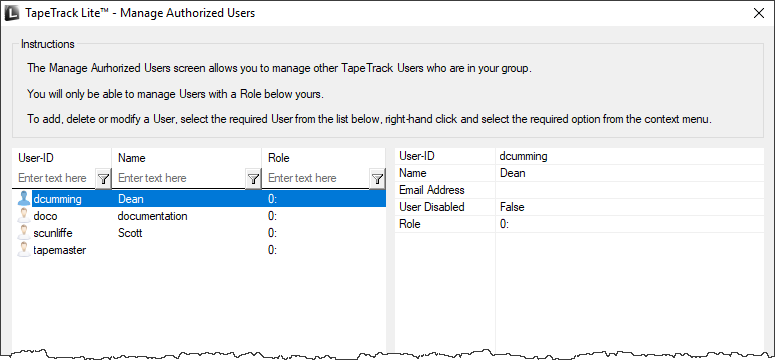This screenshot has width=775, height=360.
Task: Open the Role column filter funnel
Action: 378,179
